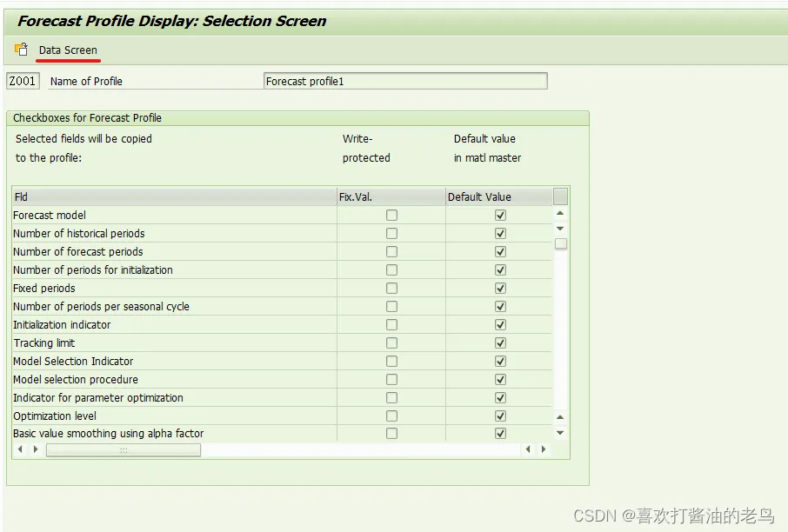
Task: Click the Fld column header
Action: [x=174, y=196]
